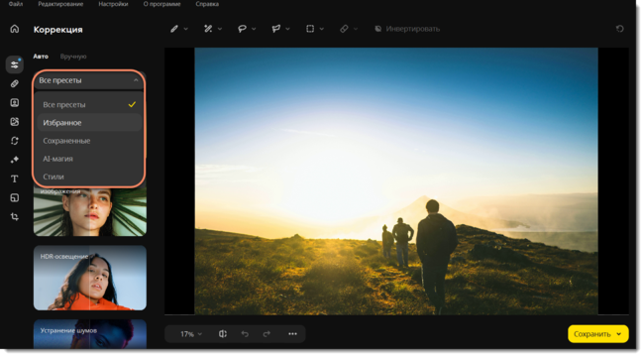Select the eraser selection tool
The height and width of the screenshot is (357, 644).
[x=344, y=29]
